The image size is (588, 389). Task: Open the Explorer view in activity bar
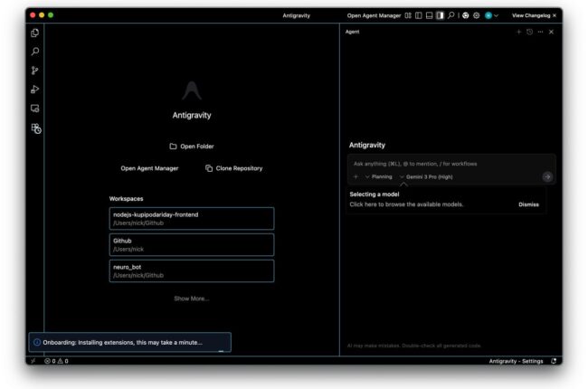pos(35,33)
